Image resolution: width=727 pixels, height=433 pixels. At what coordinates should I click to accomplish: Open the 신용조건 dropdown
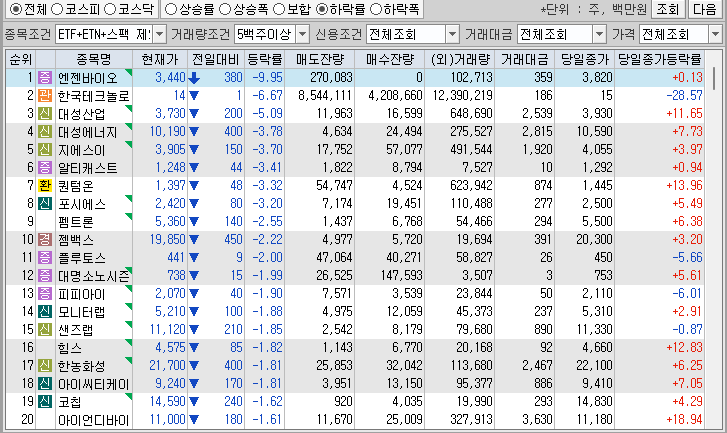[452, 34]
